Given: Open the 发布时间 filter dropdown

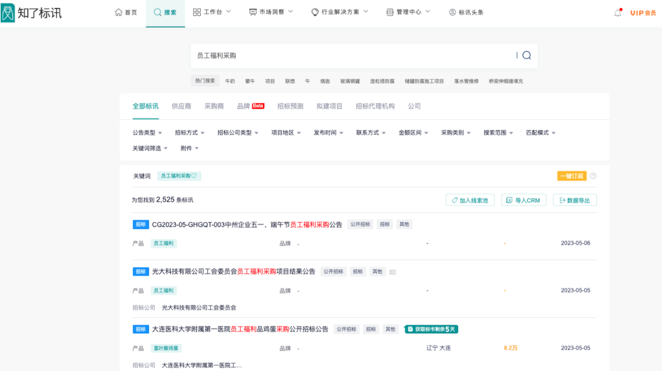Looking at the screenshot, I should [x=328, y=133].
